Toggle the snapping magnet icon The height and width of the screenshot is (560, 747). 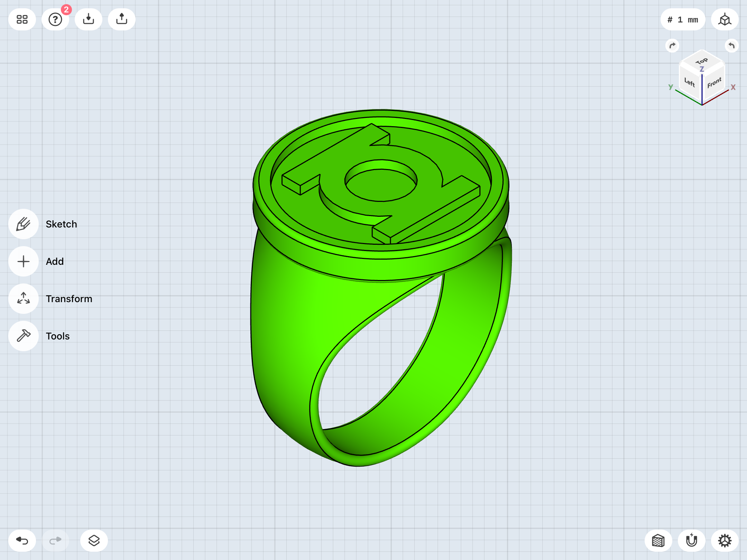tap(692, 541)
